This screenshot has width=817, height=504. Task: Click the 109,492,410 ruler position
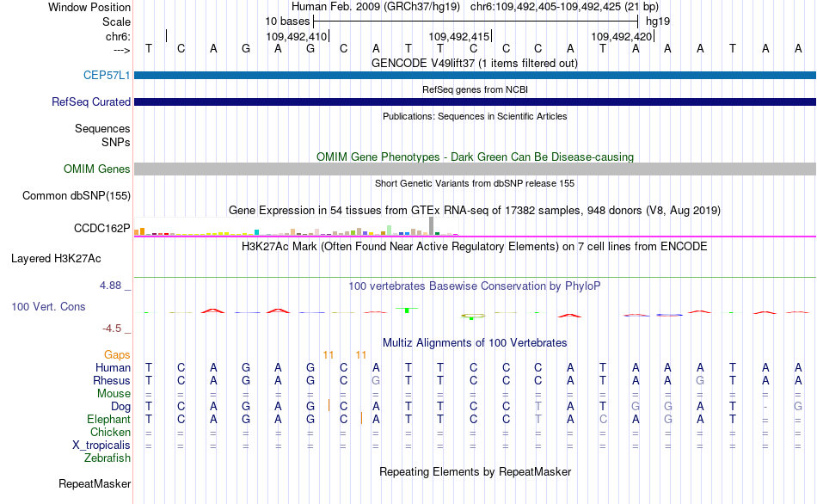(x=297, y=36)
